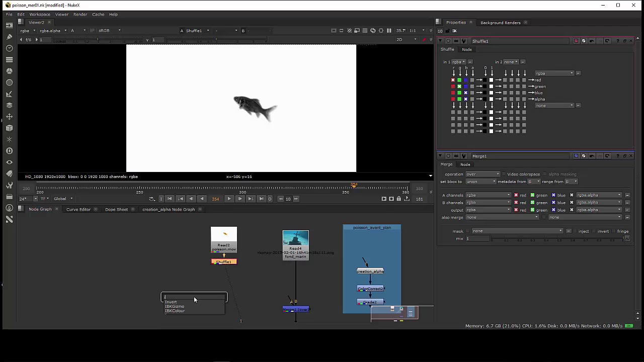Toggle B channels green checkbox
Image resolution: width=644 pixels, height=362 pixels.
coord(532,203)
